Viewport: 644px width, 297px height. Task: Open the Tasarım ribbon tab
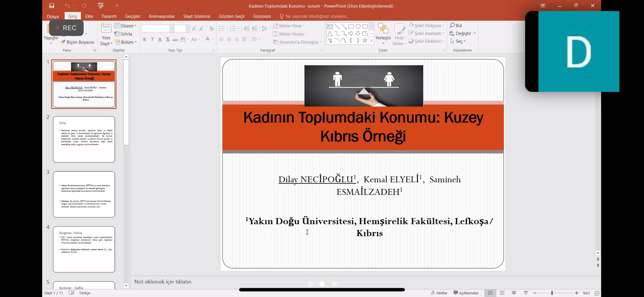tap(109, 16)
